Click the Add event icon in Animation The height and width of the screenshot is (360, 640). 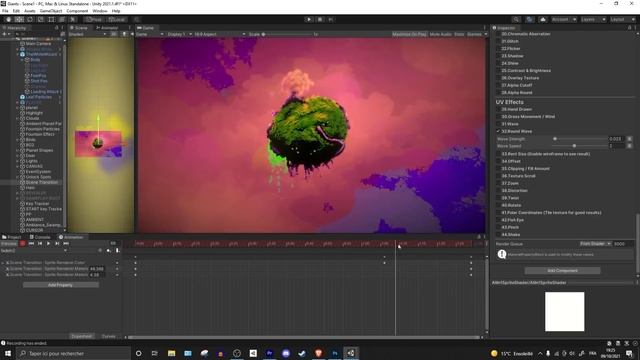(117, 250)
